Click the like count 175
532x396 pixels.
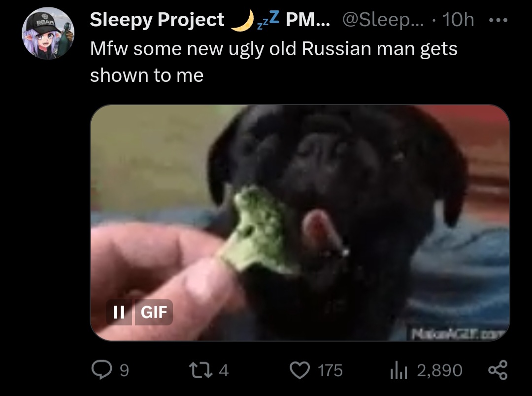(330, 370)
